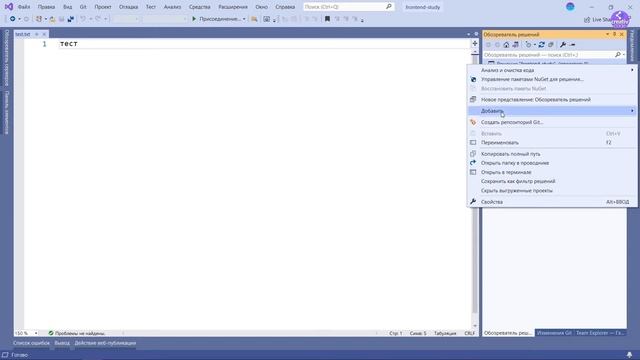Click the notifications bell in status bar
Viewport: 640px width, 360px height.
(x=629, y=355)
